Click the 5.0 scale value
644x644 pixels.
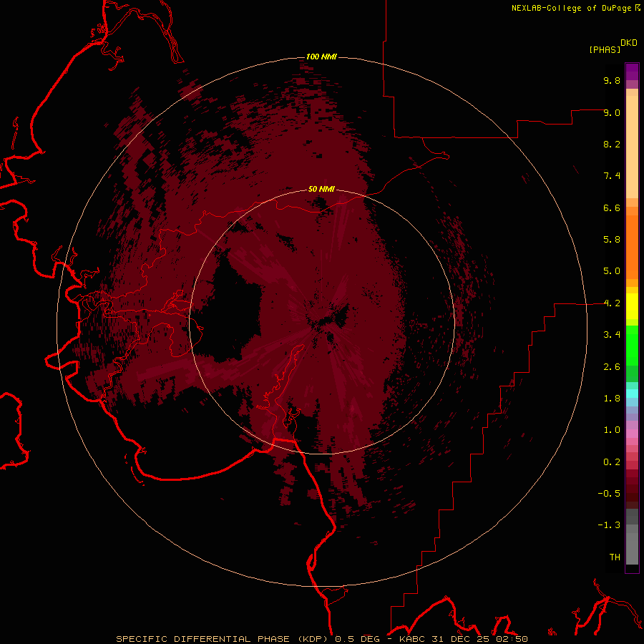(612, 271)
